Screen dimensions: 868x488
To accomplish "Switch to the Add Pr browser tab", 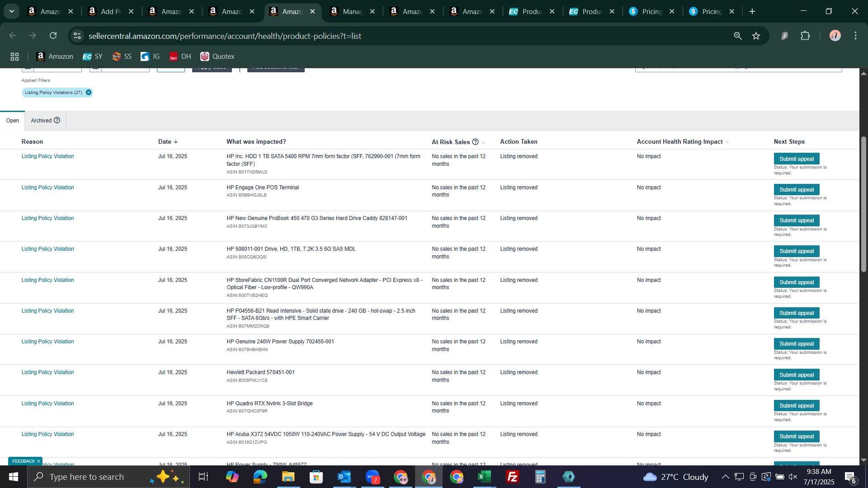I will pos(111,11).
